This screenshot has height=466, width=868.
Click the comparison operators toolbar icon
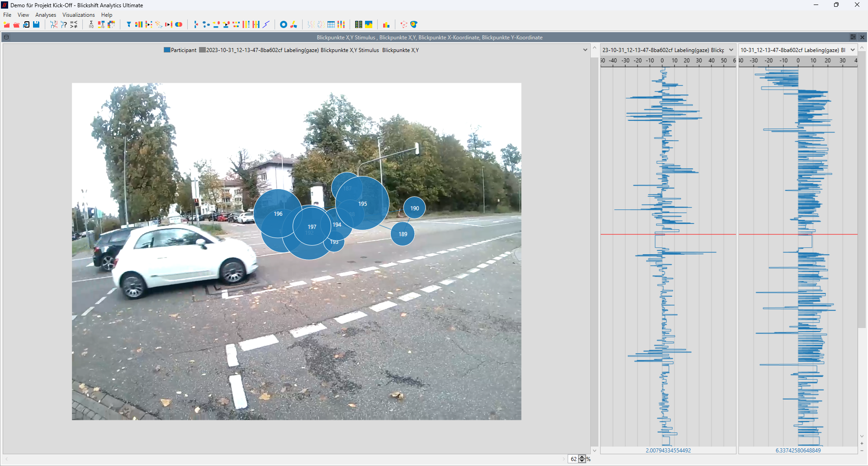point(74,24)
